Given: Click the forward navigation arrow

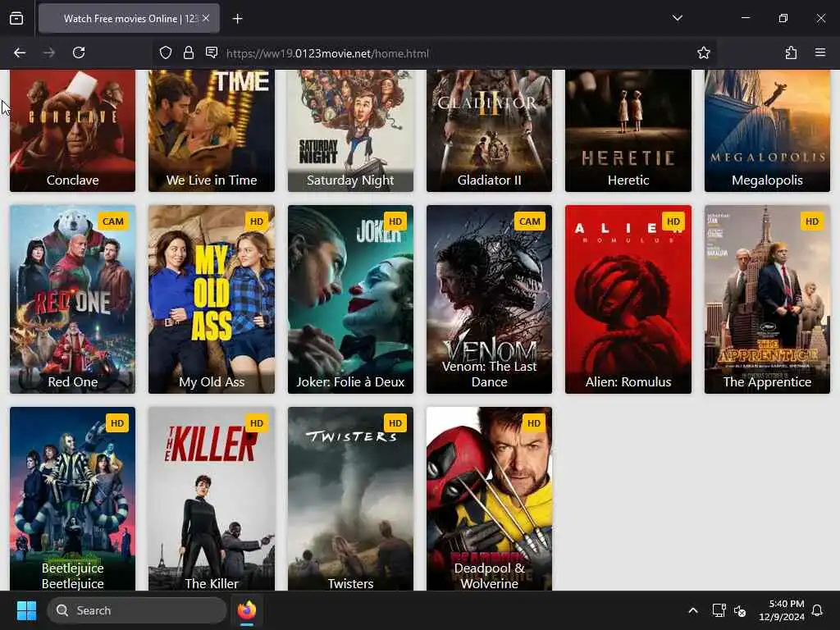Looking at the screenshot, I should [48, 52].
